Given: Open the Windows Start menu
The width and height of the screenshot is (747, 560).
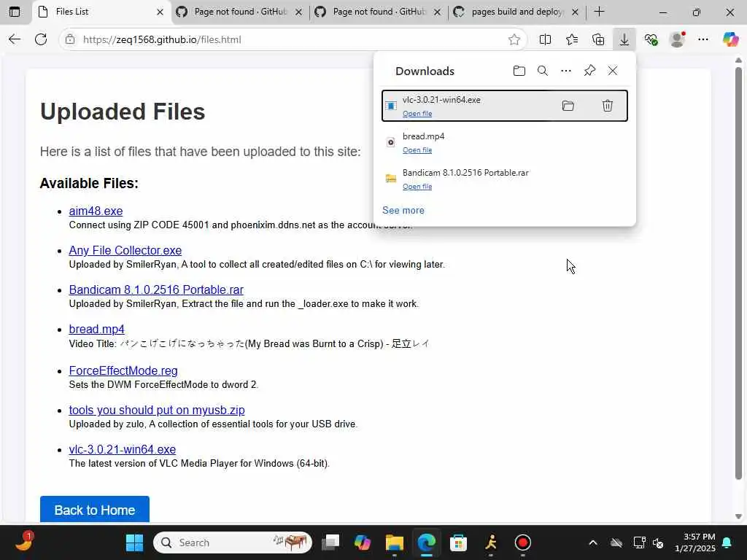Looking at the screenshot, I should coord(134,542).
